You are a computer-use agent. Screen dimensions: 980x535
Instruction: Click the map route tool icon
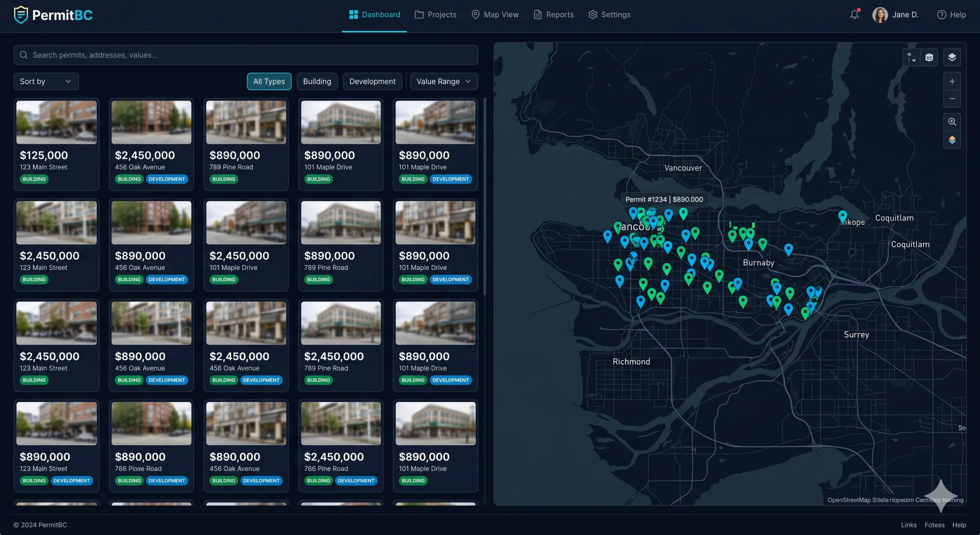point(911,57)
